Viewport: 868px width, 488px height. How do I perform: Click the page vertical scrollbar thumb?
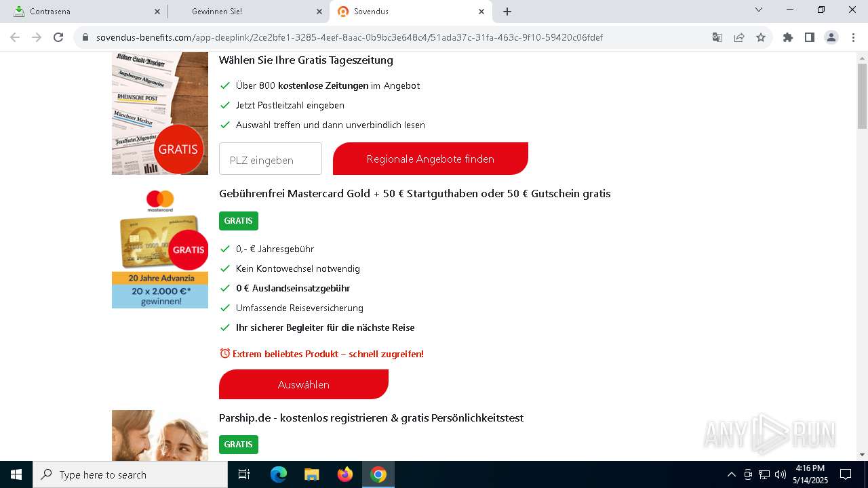(862, 96)
